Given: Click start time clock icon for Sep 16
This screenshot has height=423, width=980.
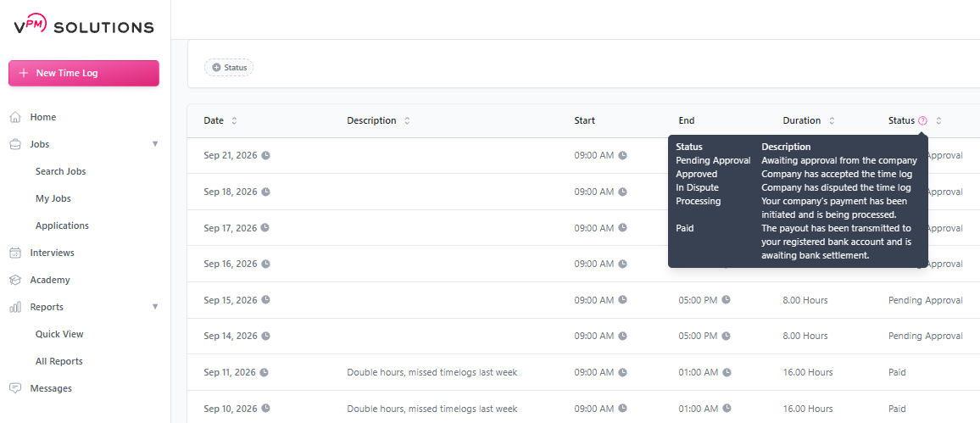Looking at the screenshot, I should coord(622,264).
